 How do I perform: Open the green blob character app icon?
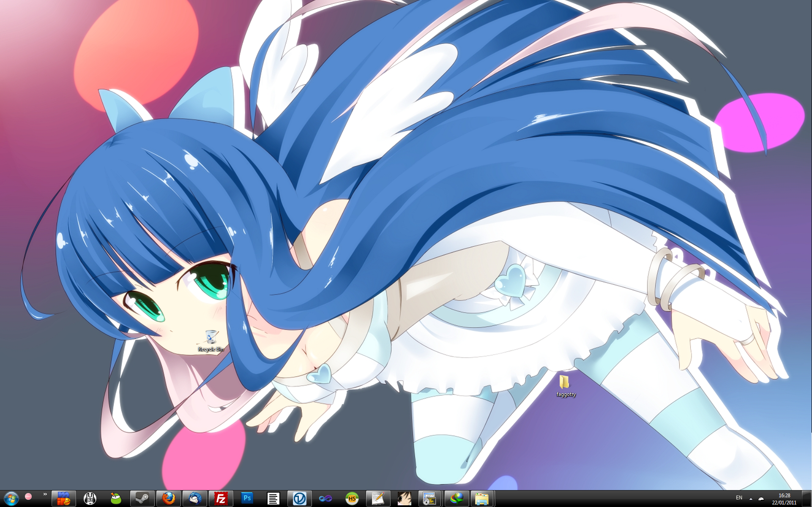(116, 499)
